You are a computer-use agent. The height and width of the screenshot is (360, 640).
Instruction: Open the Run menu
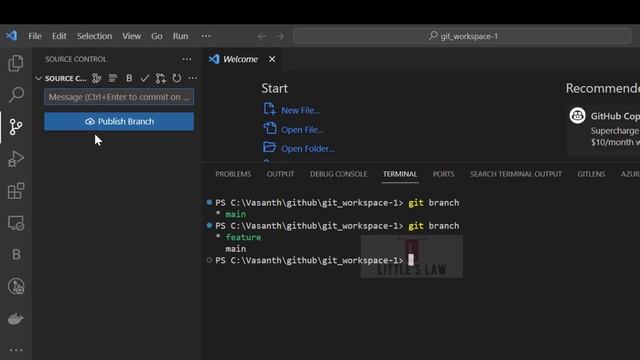click(x=180, y=36)
